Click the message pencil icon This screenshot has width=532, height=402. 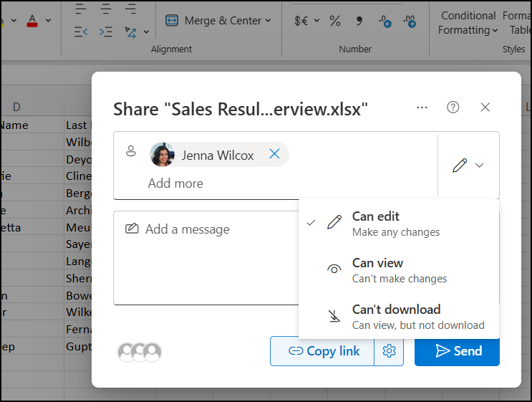[x=132, y=229]
